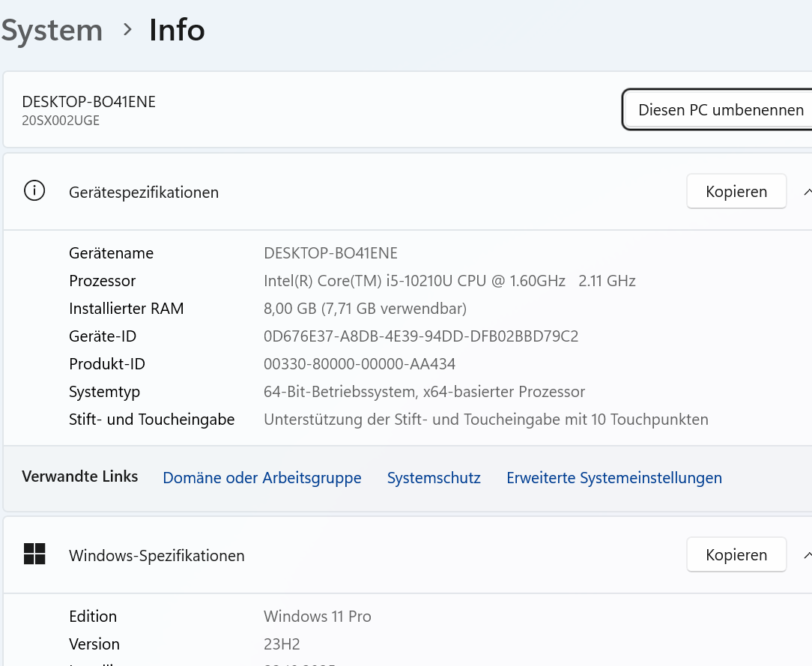The width and height of the screenshot is (812, 666).
Task: Click the Gerätespezifikationen header row
Action: (x=407, y=192)
